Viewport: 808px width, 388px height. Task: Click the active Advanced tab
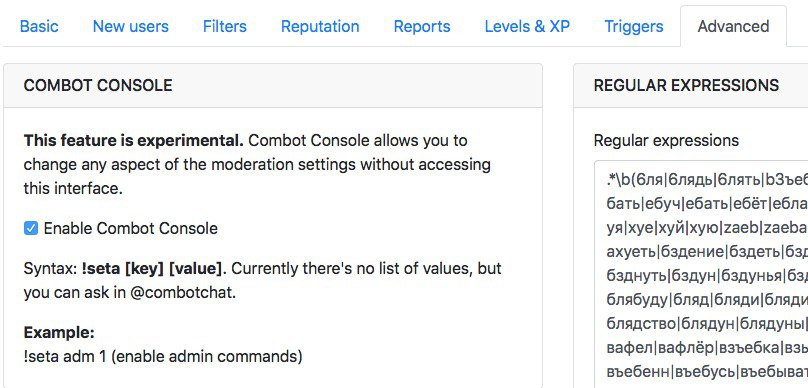733,26
